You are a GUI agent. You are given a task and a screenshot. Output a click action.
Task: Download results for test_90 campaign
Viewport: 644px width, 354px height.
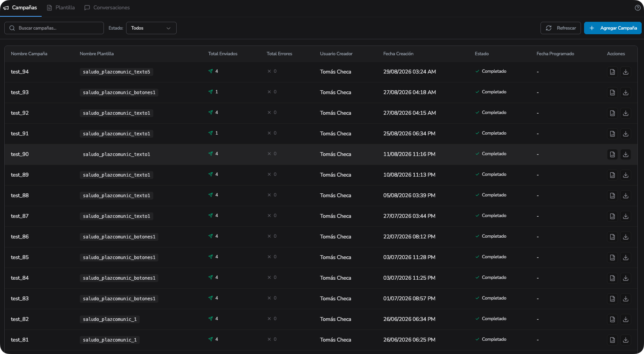pyautogui.click(x=626, y=154)
